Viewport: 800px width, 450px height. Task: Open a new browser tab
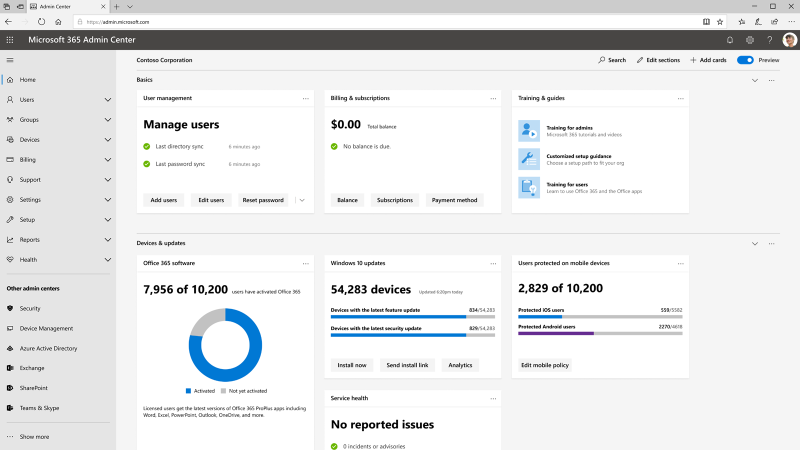pyautogui.click(x=116, y=7)
